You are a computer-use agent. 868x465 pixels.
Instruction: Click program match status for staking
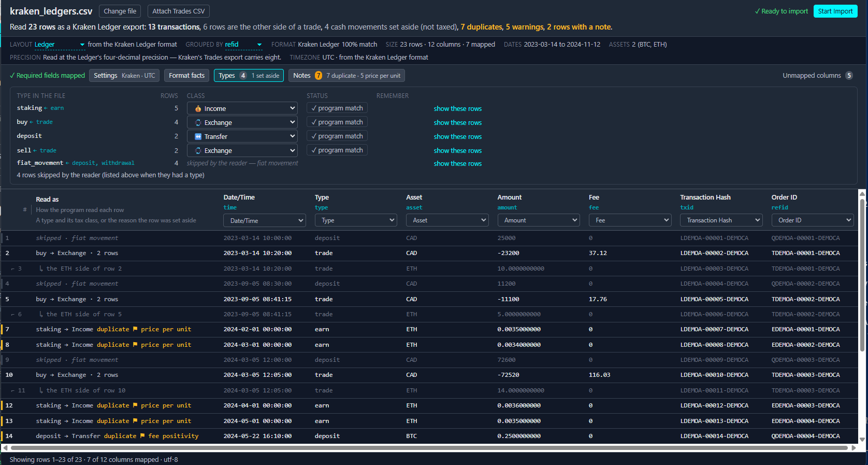337,108
